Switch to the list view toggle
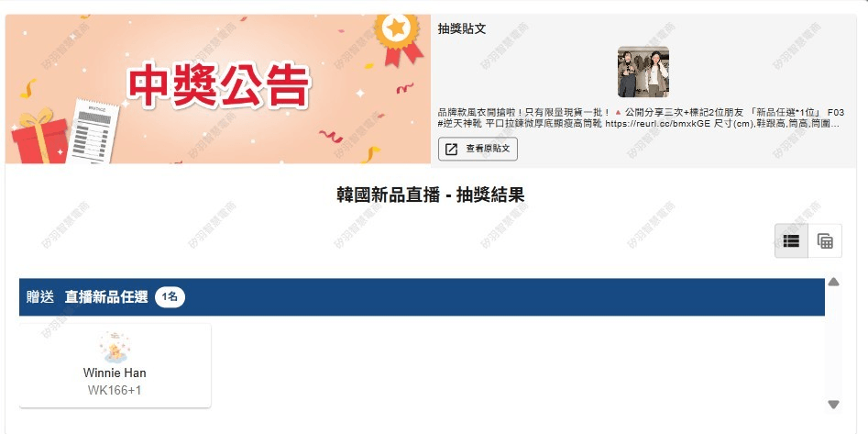The image size is (868, 434). (x=791, y=240)
